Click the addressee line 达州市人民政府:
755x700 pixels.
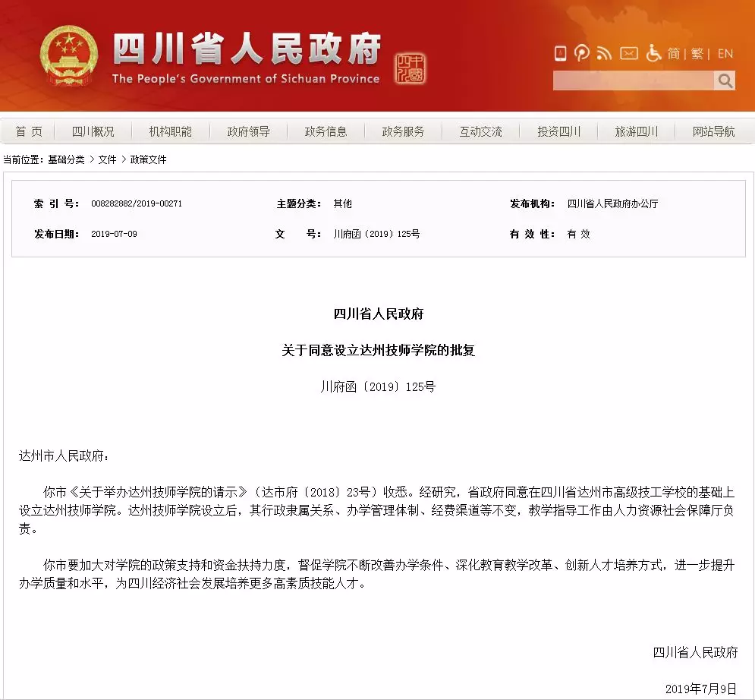tap(64, 456)
